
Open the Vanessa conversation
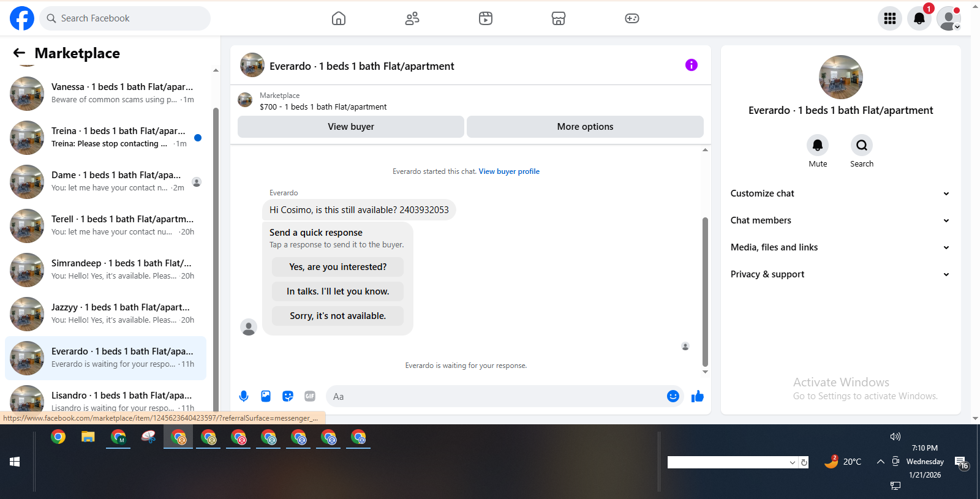[105, 94]
